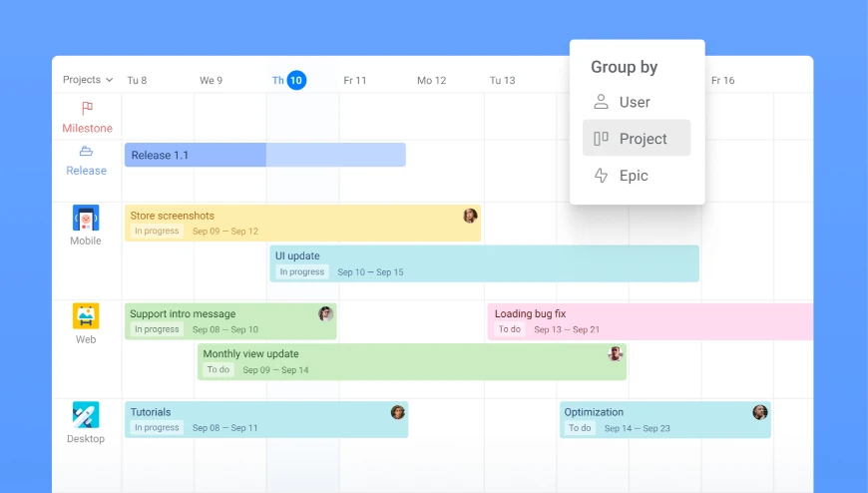Viewport: 868px width, 493px height.
Task: Select the Fr 16 date header
Action: [723, 80]
